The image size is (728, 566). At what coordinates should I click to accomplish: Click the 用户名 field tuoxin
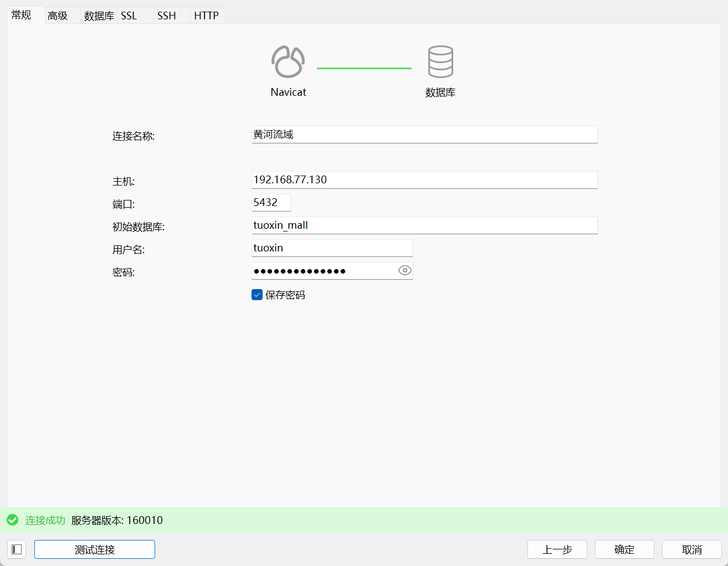click(332, 248)
